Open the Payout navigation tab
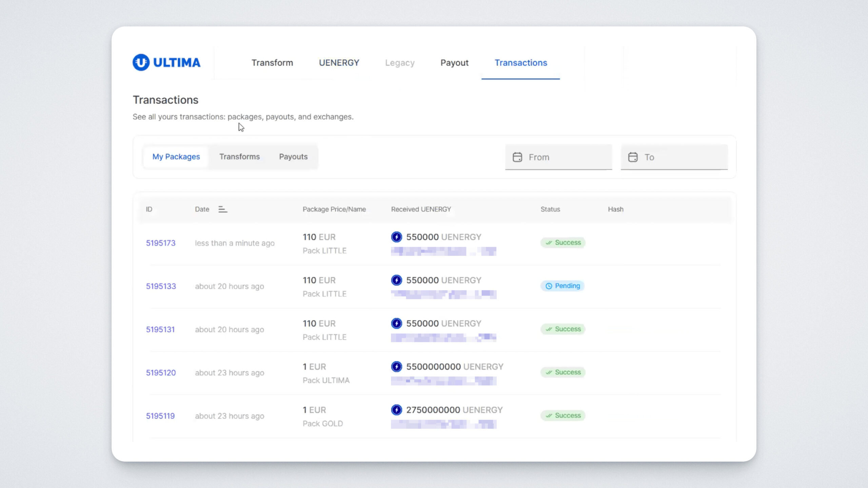This screenshot has width=868, height=488. (x=454, y=63)
